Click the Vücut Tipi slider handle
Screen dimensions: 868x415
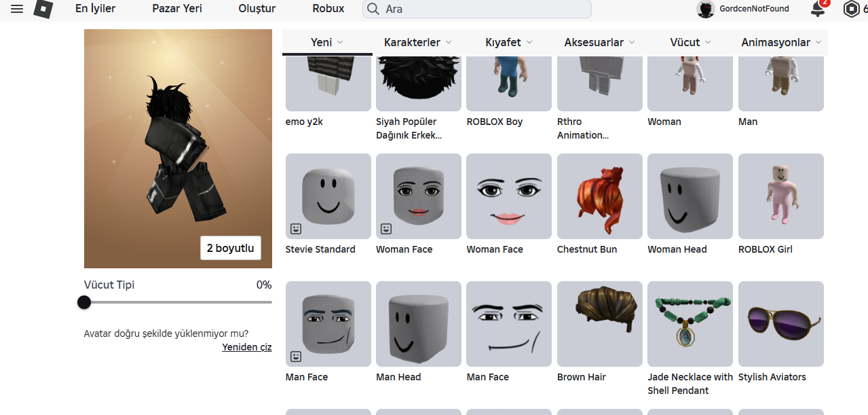coord(84,302)
